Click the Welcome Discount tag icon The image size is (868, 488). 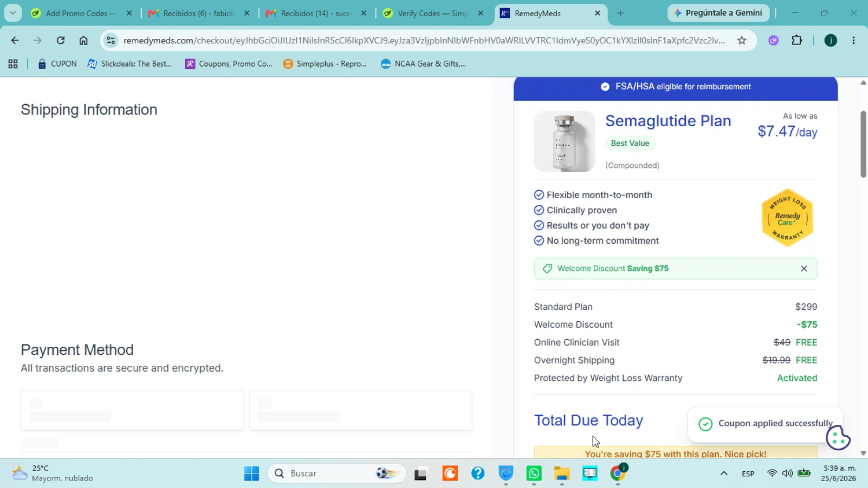[547, 269]
